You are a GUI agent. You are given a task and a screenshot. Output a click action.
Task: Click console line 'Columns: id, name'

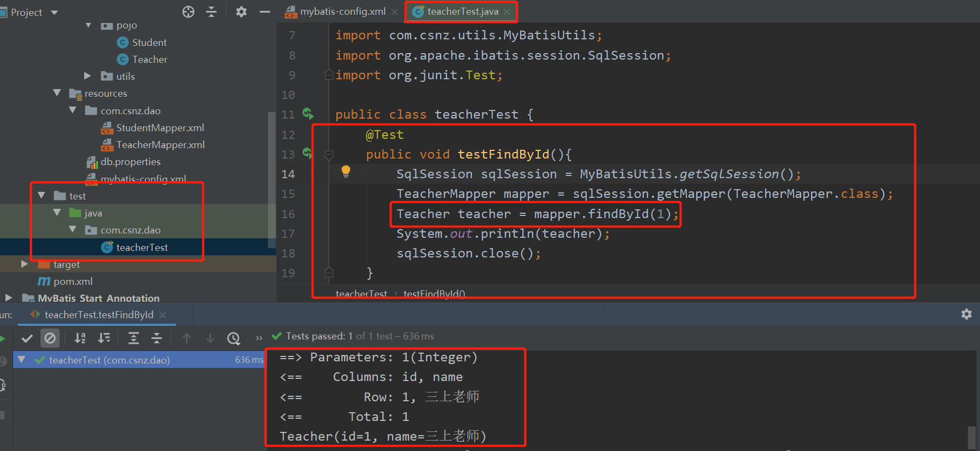coord(398,377)
